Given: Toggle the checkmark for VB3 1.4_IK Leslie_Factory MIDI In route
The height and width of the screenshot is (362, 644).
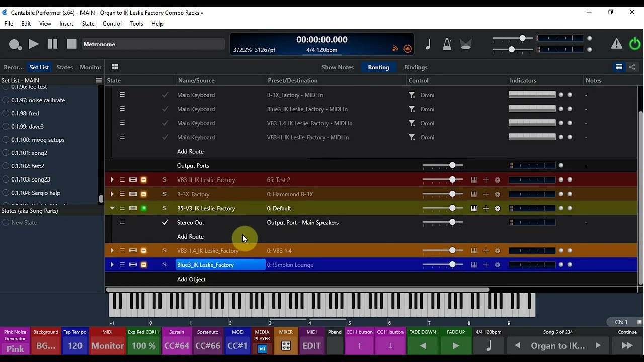Looking at the screenshot, I should [165, 123].
